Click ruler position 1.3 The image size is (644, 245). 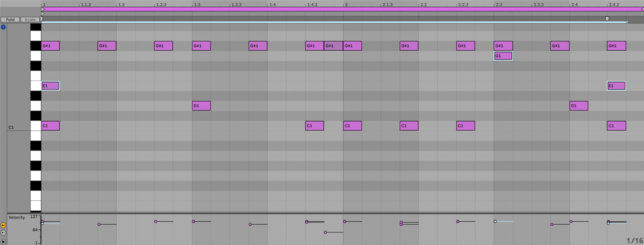coord(197,5)
